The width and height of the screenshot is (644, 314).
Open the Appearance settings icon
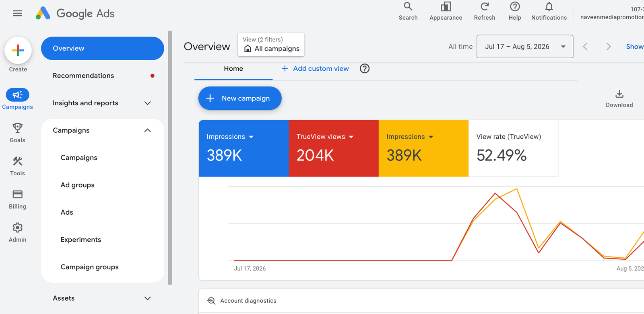[446, 6]
